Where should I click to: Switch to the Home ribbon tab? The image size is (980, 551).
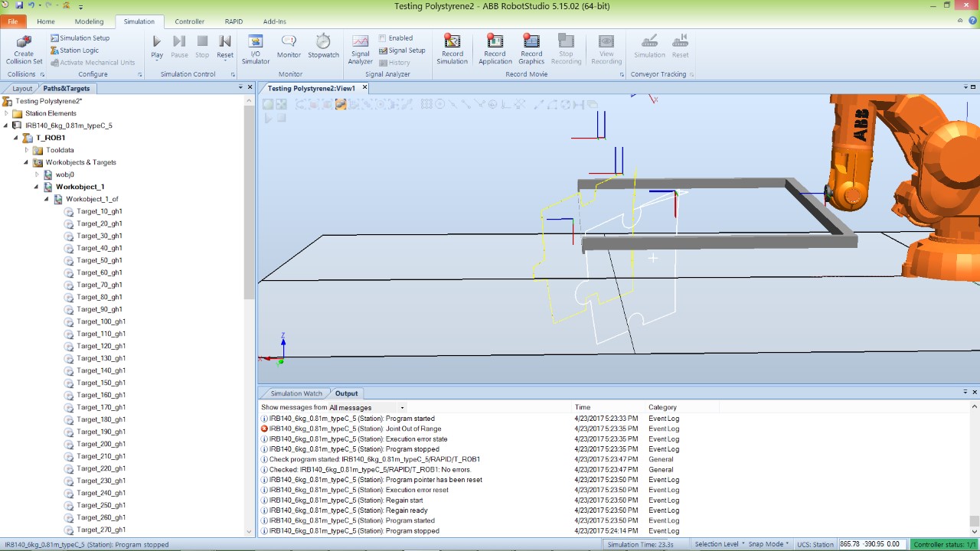coord(46,21)
